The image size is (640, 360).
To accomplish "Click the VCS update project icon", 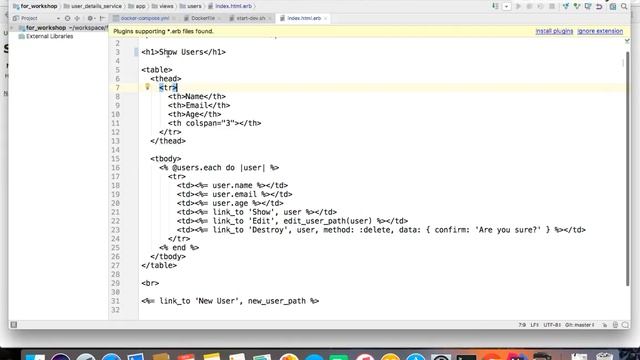I will 565,7.
